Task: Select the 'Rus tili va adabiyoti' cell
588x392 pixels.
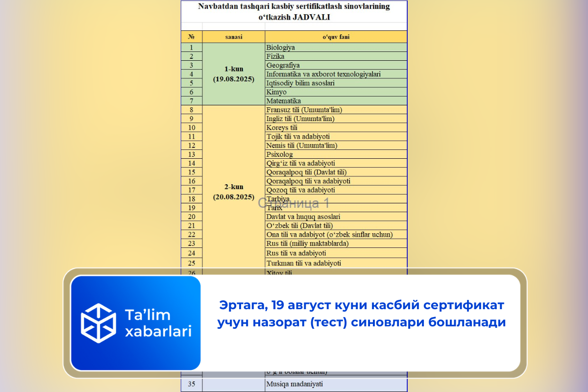Action: [x=336, y=253]
